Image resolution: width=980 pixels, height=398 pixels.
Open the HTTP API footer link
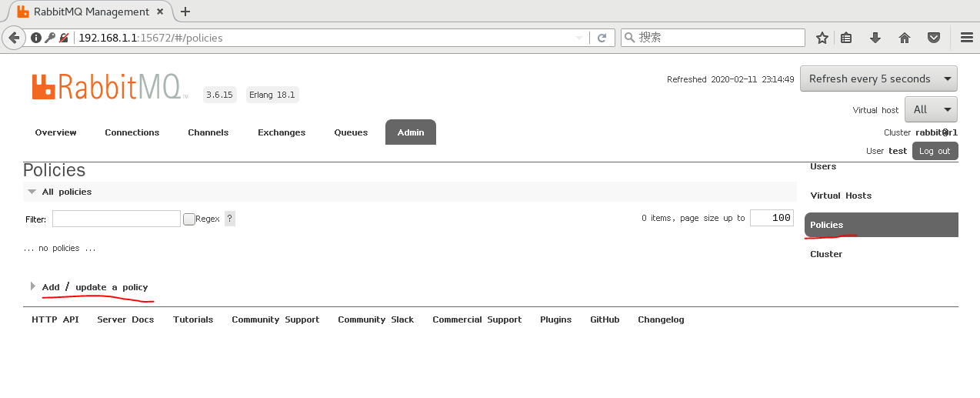pyautogui.click(x=55, y=319)
